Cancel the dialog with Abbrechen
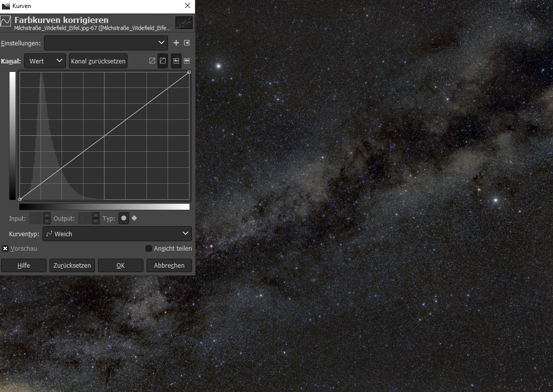The height and width of the screenshot is (392, 553). pyautogui.click(x=169, y=266)
